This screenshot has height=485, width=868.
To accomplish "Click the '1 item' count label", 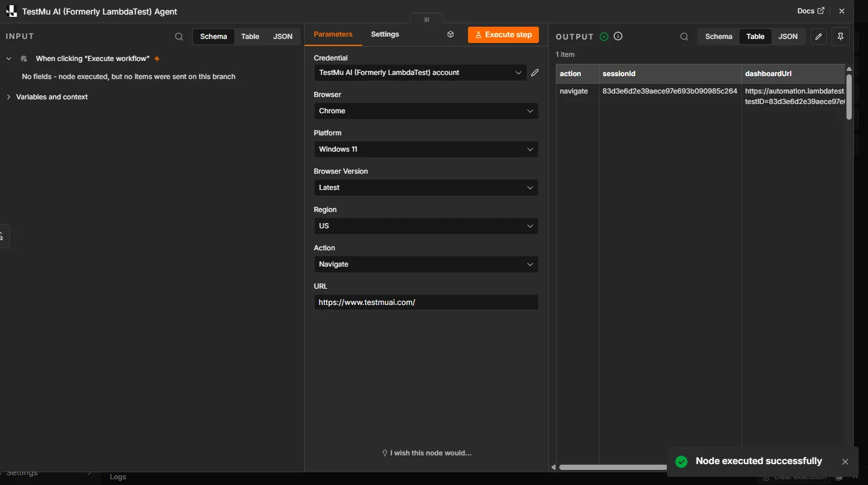I will (565, 55).
